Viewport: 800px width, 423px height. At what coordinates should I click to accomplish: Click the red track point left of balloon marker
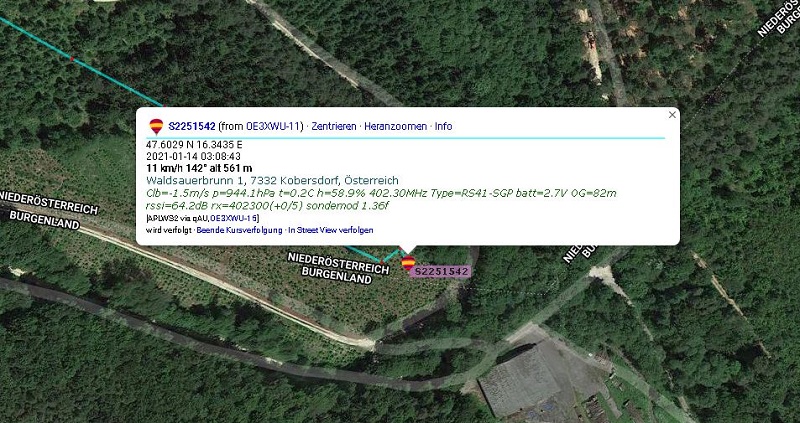[x=382, y=262]
